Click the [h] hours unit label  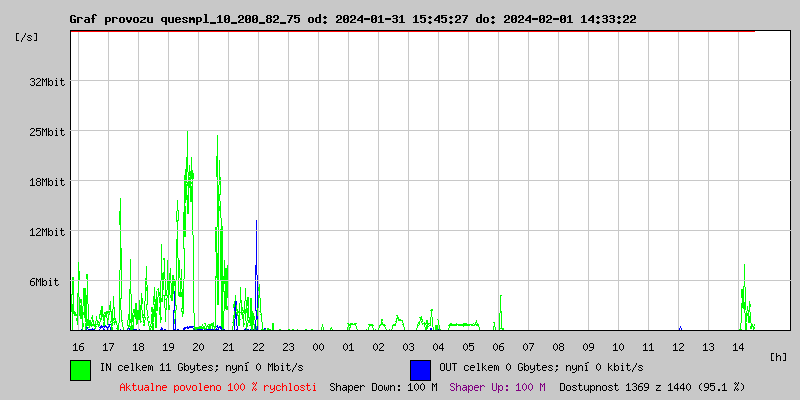coord(779,356)
